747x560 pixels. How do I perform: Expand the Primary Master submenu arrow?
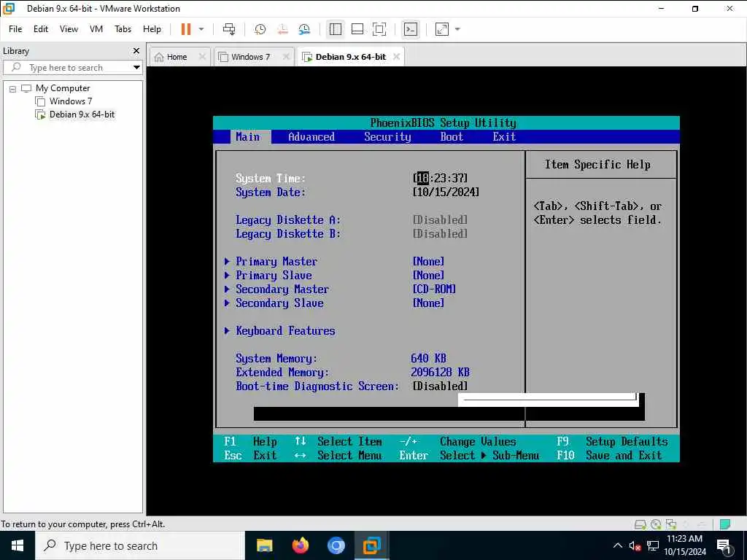click(228, 262)
